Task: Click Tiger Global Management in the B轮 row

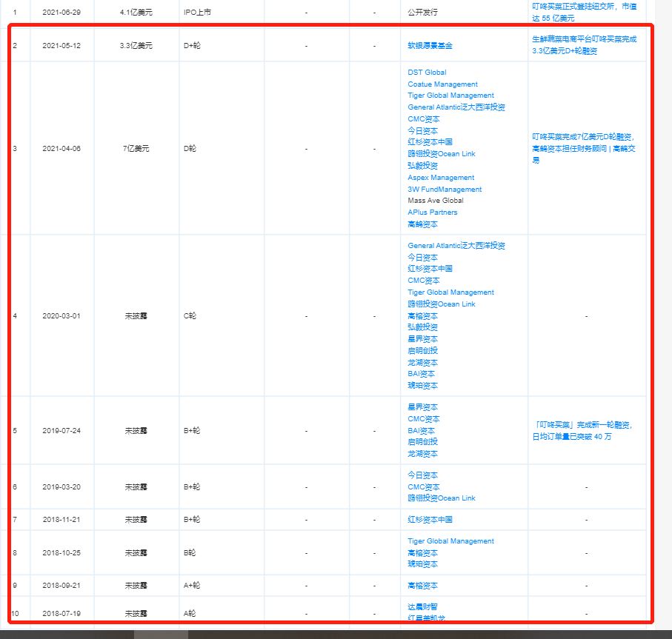Action: pos(451,541)
